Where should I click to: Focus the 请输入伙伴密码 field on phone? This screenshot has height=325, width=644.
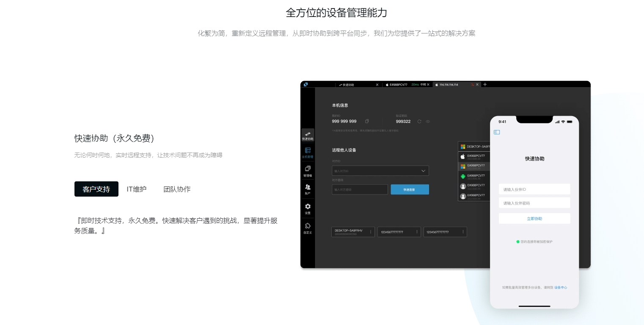click(x=534, y=203)
